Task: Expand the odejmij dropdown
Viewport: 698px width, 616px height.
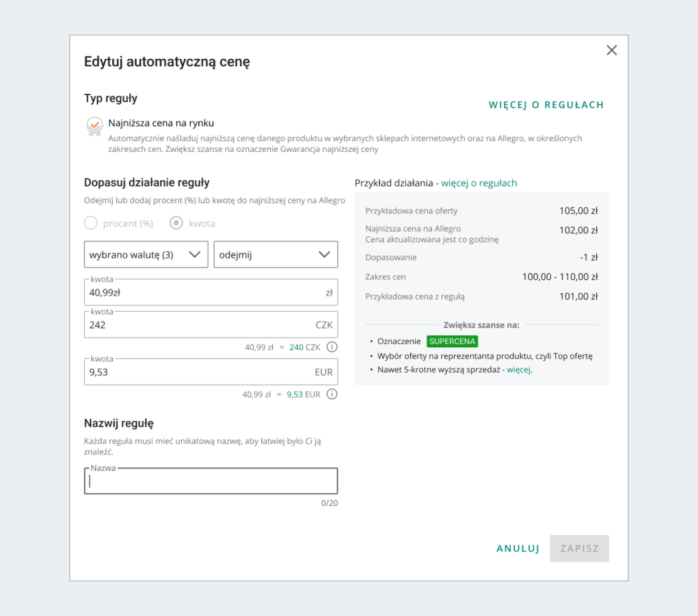Action: (x=276, y=255)
